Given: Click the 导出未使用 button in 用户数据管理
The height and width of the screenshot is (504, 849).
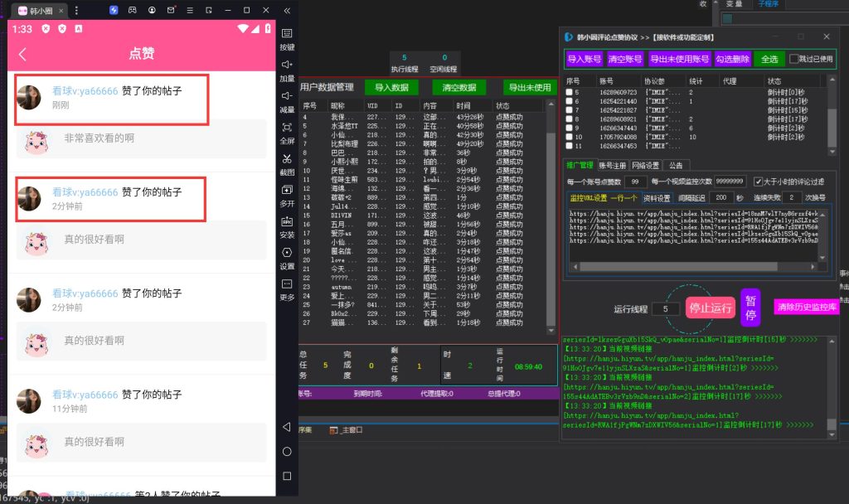Looking at the screenshot, I should tap(530, 87).
